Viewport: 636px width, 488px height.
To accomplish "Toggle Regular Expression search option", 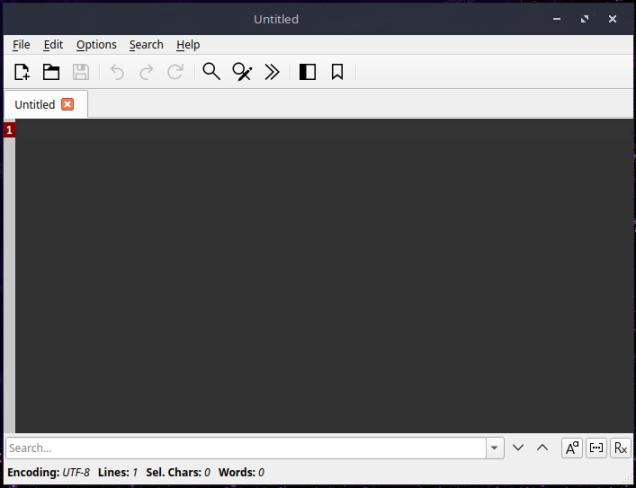I will [x=621, y=448].
